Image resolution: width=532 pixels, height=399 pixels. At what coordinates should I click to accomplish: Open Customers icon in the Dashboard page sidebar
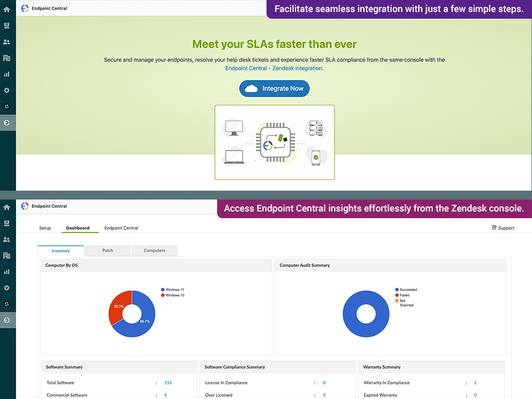[7, 240]
